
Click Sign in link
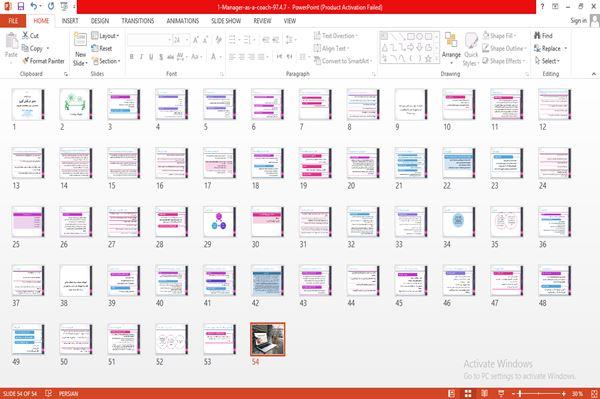coord(578,21)
